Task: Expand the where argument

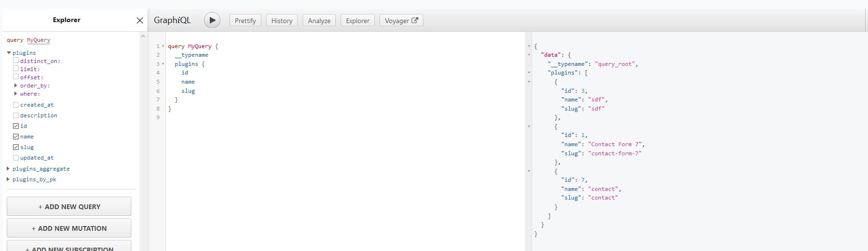Action: tap(16, 94)
